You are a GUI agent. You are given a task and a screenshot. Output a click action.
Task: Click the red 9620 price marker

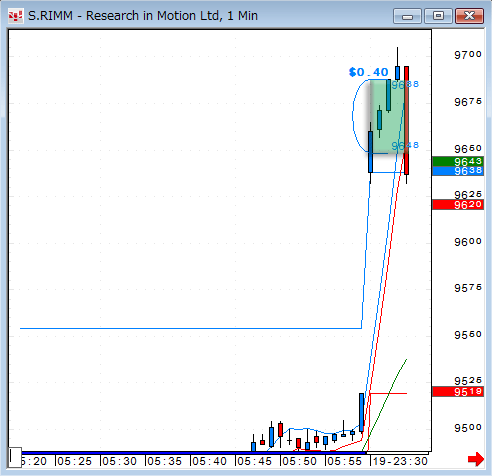[x=458, y=205]
